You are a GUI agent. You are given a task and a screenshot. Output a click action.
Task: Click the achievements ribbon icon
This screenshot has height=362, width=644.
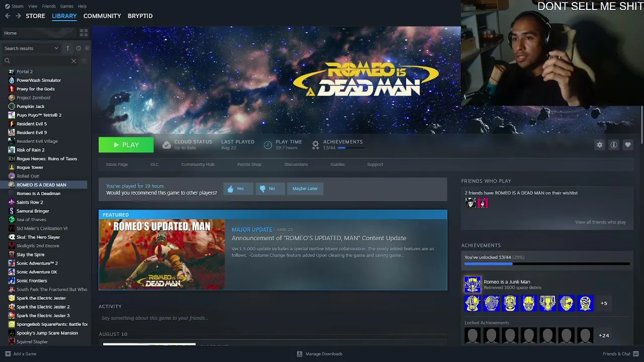coord(315,145)
